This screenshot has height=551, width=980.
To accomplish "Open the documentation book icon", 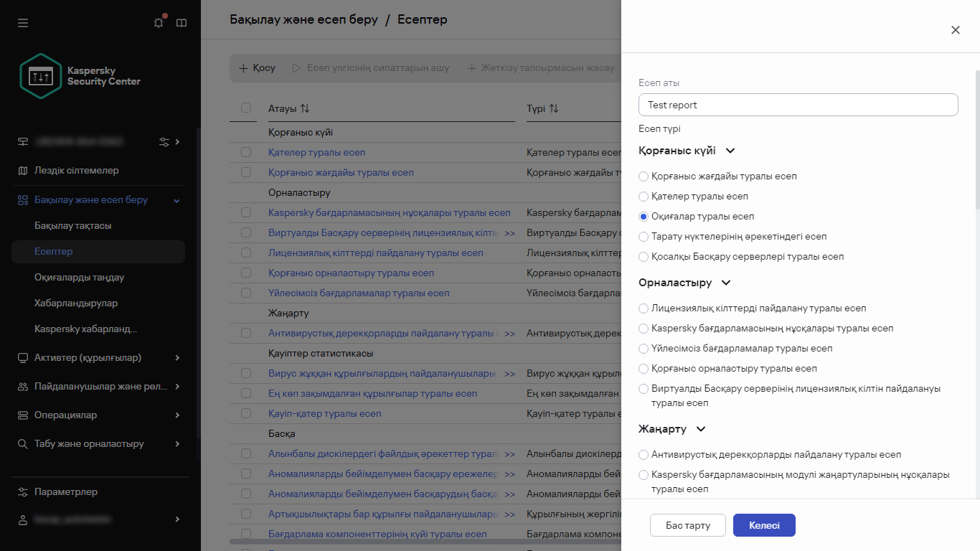I will point(182,23).
